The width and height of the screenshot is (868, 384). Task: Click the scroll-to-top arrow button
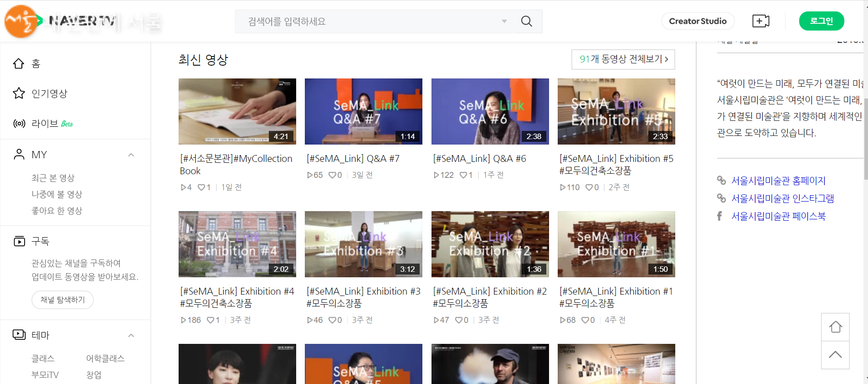835,355
